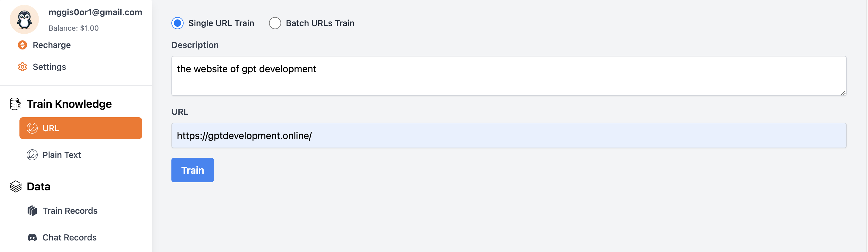Click the Train Knowledge database icon
This screenshot has width=868, height=252.
[16, 104]
